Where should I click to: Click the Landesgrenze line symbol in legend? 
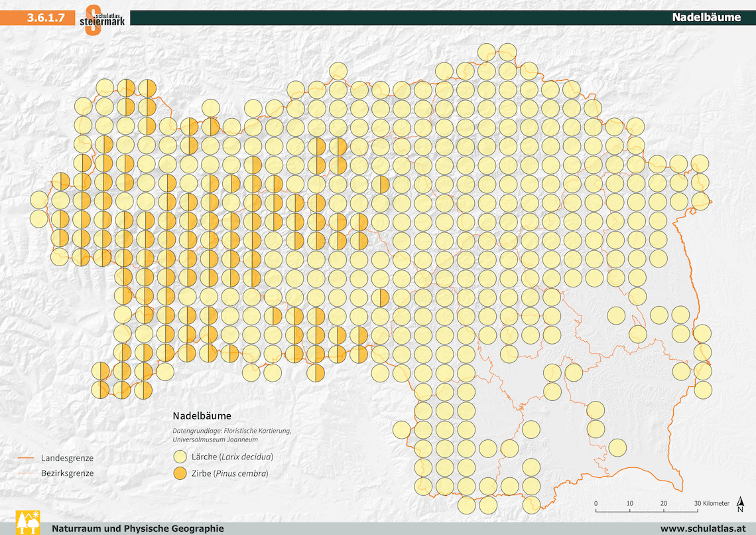[25, 458]
